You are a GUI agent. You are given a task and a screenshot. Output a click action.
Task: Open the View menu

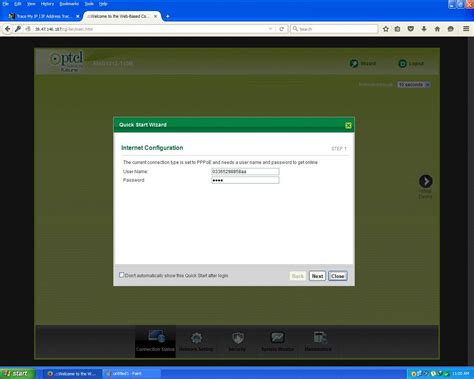pos(31,4)
